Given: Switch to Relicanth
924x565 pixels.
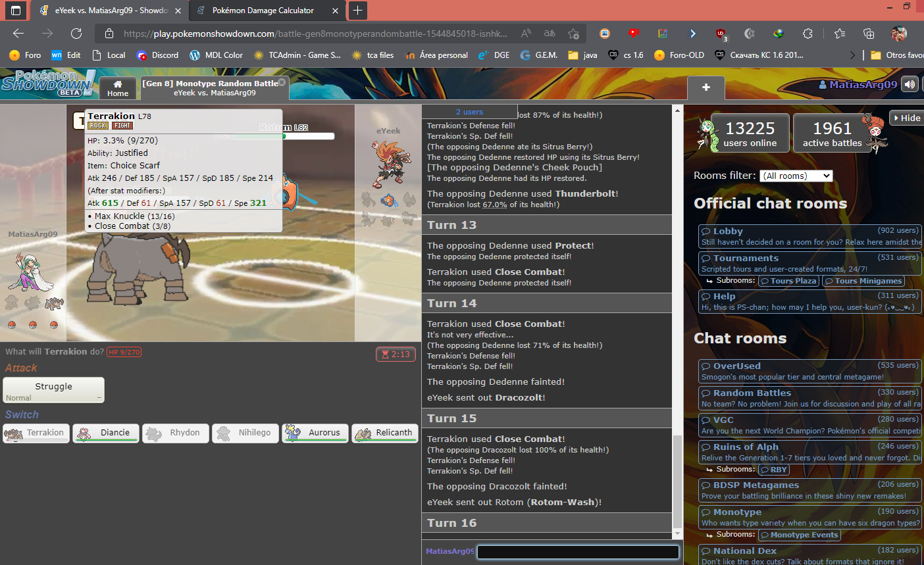Looking at the screenshot, I should point(385,433).
